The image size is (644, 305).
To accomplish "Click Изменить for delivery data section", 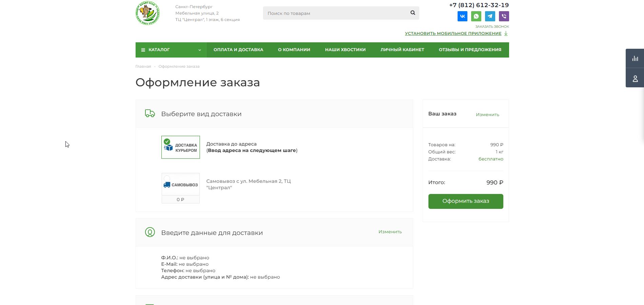I will tap(390, 232).
